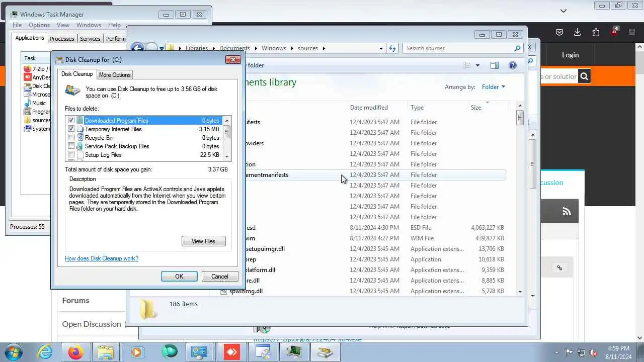Click the Files to delete list scrollbar thumb
Image resolution: width=644 pixels, height=362 pixels.
point(227,133)
